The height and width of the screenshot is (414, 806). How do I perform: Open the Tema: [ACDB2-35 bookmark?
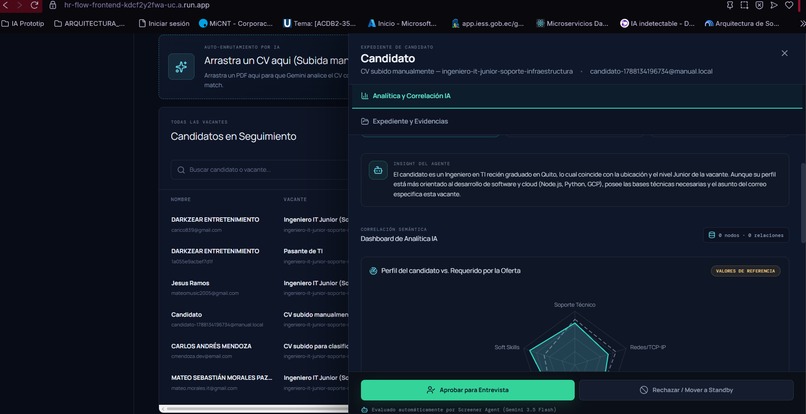click(320, 24)
